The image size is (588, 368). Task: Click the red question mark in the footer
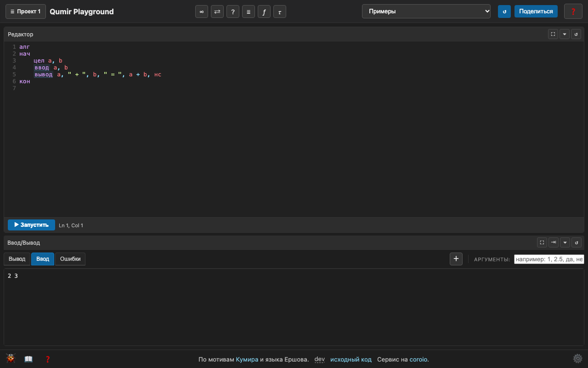(47, 359)
